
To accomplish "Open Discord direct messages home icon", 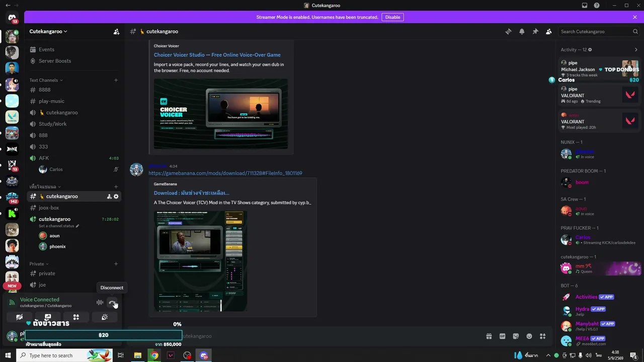I will [12, 18].
